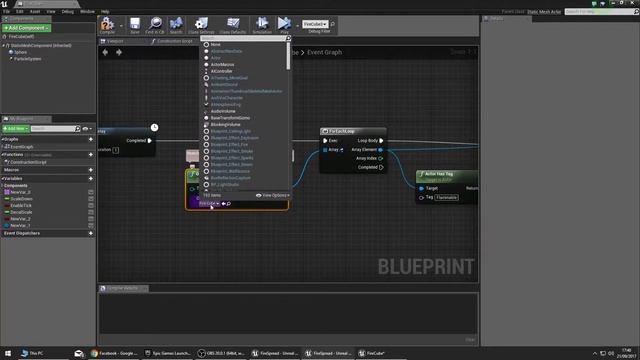The image size is (640, 360).
Task: Click the graph forward navigation arrow
Action: [x=119, y=52]
